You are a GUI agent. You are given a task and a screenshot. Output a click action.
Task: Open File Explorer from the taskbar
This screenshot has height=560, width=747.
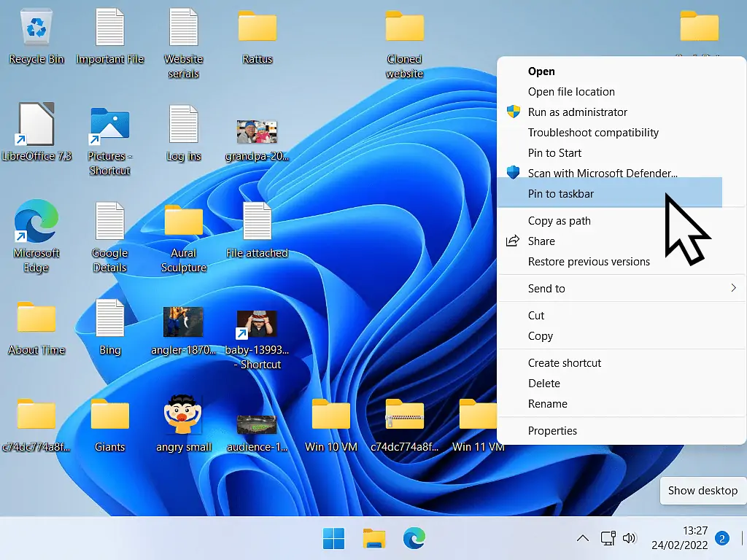pos(374,539)
